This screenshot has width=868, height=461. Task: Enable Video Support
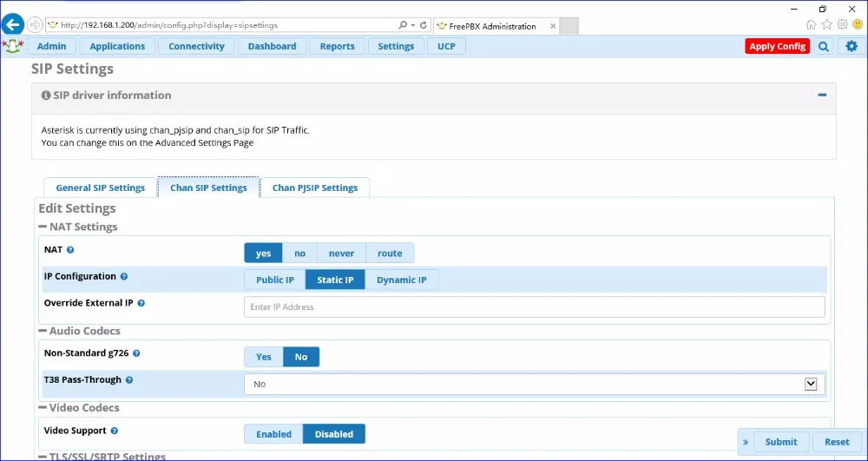pyautogui.click(x=274, y=434)
